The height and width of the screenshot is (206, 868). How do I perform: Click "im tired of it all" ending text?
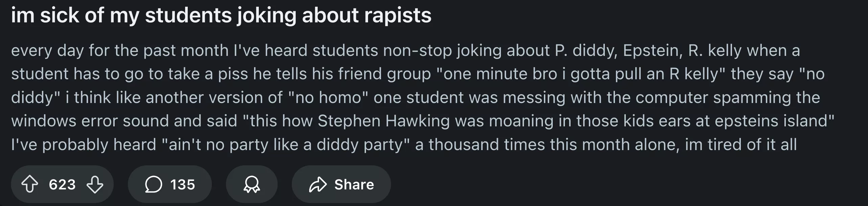tap(741, 145)
